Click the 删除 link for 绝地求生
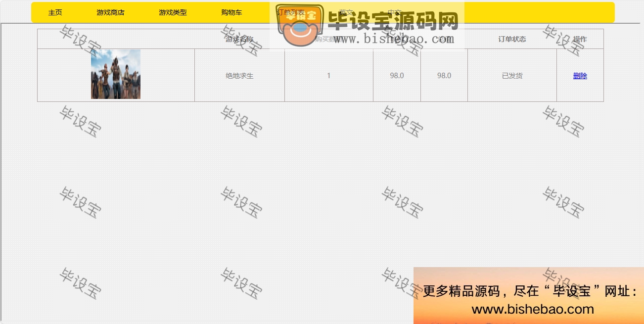644x324 pixels. point(580,76)
